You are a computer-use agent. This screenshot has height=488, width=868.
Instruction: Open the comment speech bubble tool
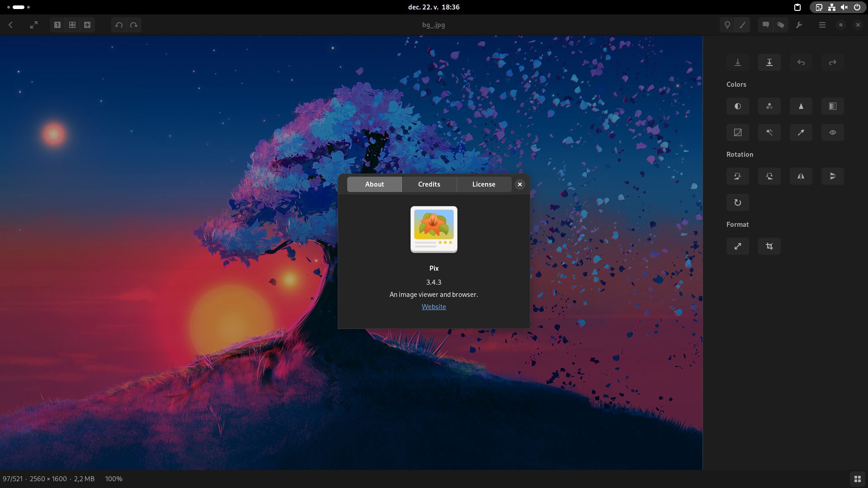click(765, 25)
